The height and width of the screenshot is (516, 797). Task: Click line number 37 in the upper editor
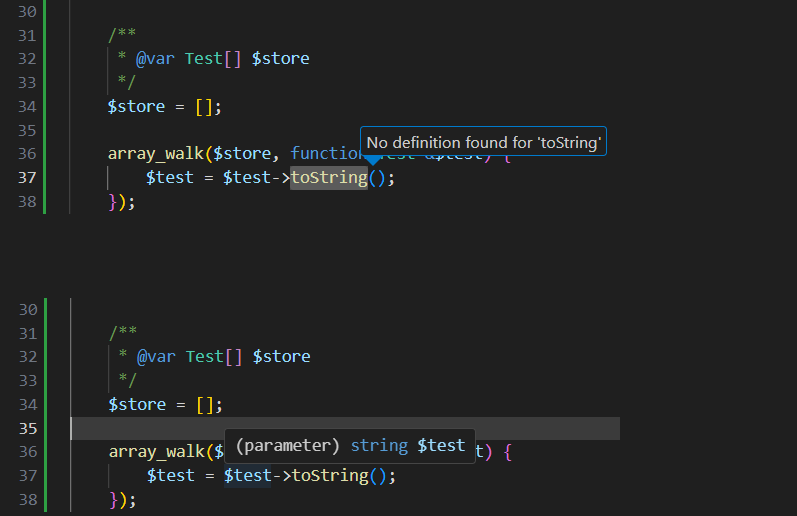coord(27,178)
